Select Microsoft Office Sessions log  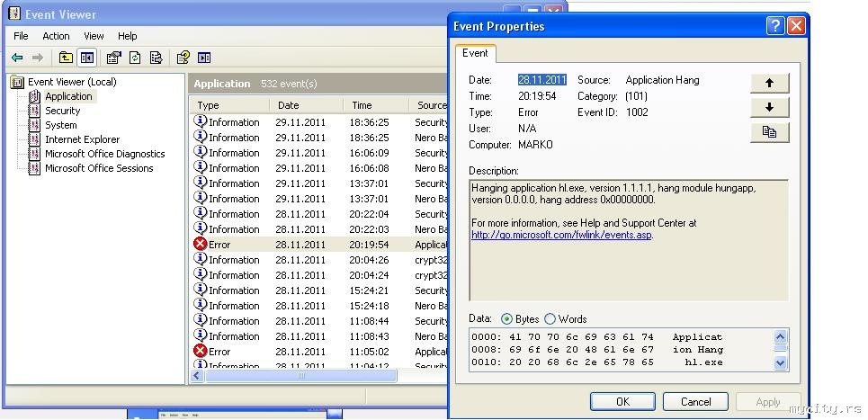pyautogui.click(x=99, y=168)
